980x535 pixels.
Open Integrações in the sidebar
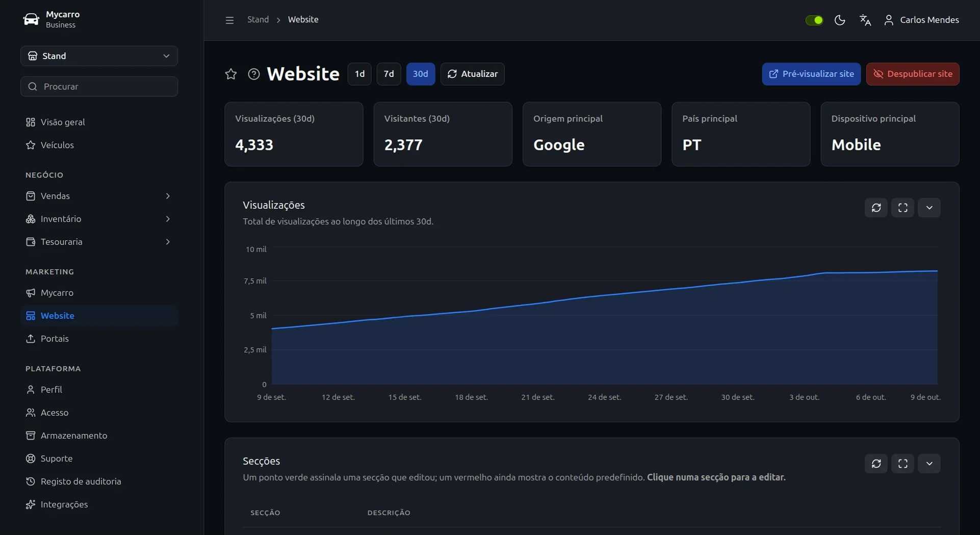(x=99, y=504)
